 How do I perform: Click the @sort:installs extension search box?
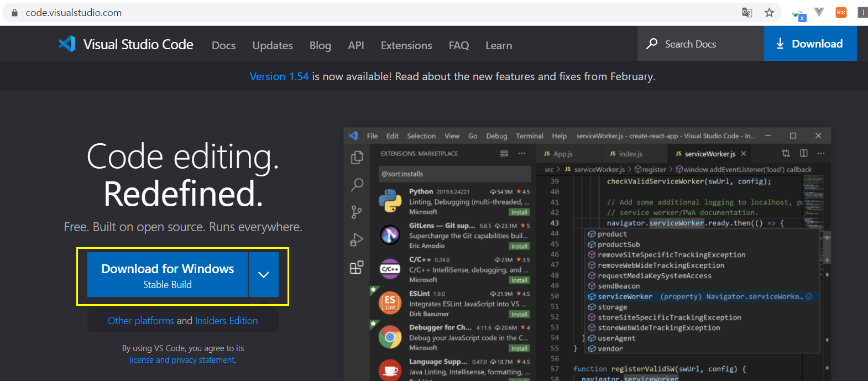tap(454, 174)
